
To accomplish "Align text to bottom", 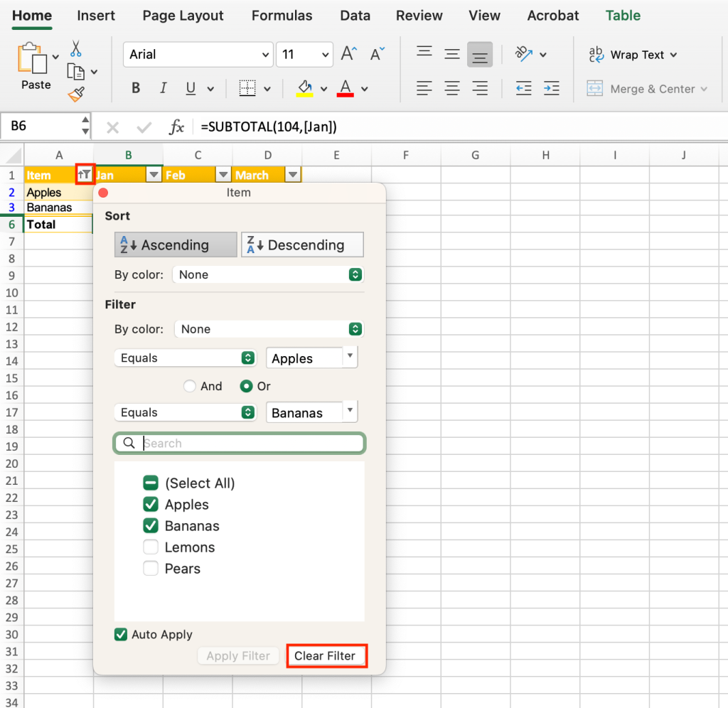I will 480,54.
